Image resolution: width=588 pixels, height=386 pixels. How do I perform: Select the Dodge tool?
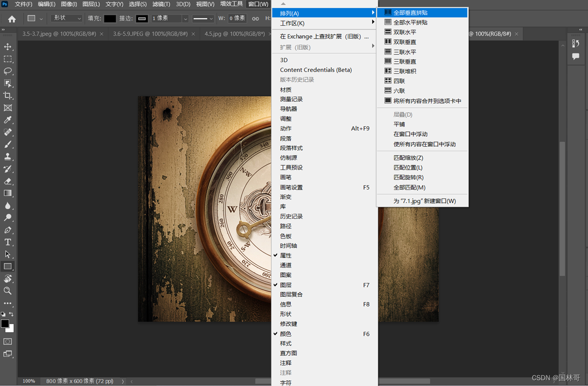8,218
